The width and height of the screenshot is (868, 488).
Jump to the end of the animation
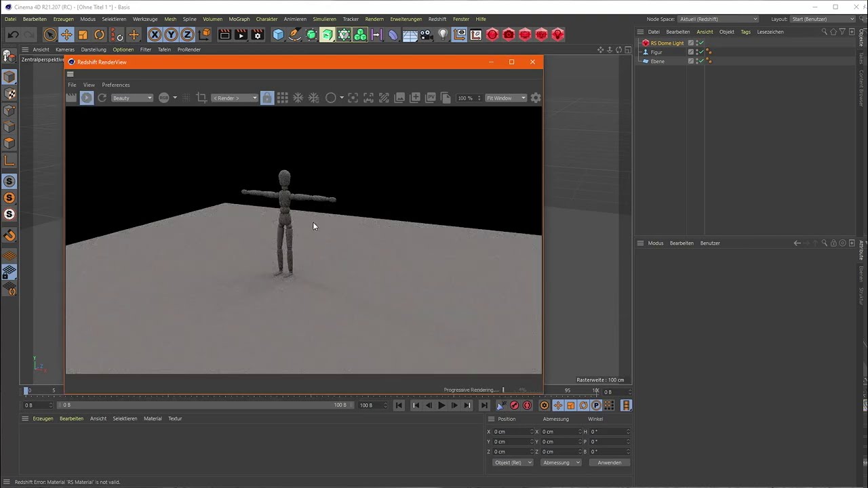tap(484, 405)
